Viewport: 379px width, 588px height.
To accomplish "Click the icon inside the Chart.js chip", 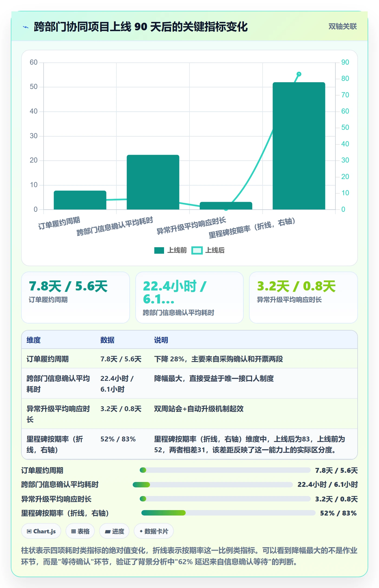I will pos(29,531).
